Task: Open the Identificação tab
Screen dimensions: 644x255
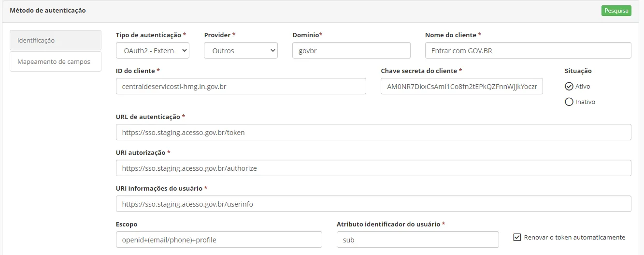Action: point(56,40)
